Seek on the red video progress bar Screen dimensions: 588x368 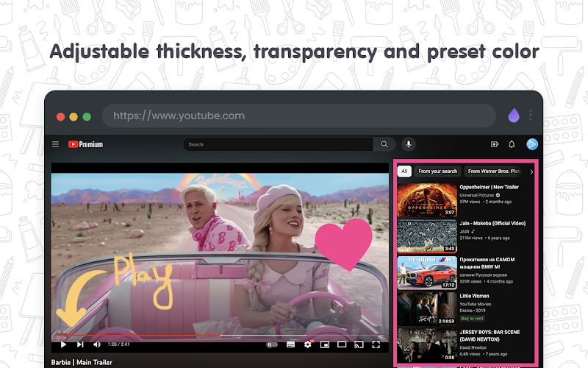click(220, 335)
